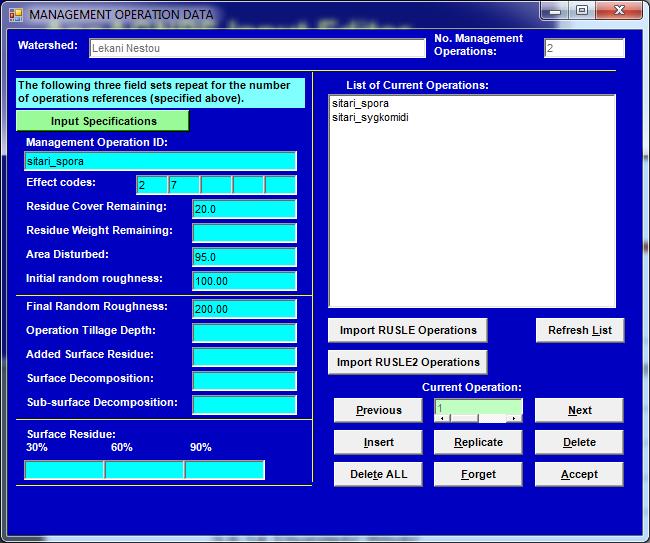The height and width of the screenshot is (543, 650).
Task: Click the Current Operation number field
Action: pyautogui.click(x=478, y=407)
